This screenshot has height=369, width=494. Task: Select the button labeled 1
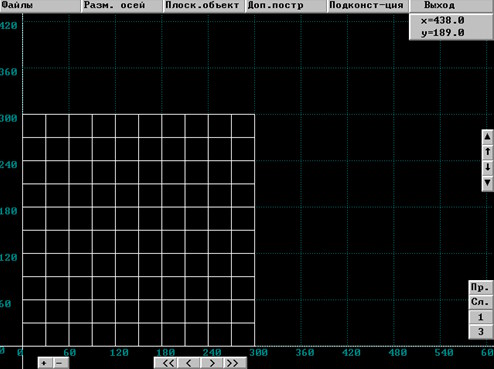coord(480,317)
